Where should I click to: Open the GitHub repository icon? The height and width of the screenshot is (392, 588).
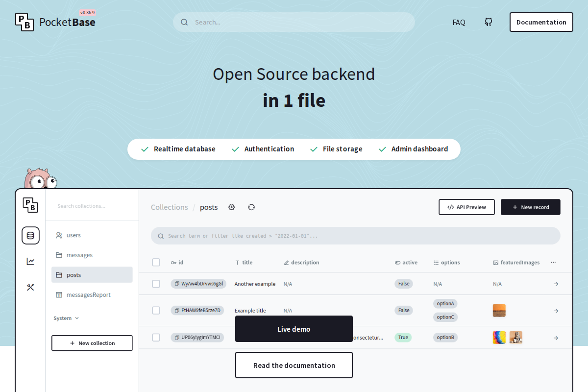point(488,22)
